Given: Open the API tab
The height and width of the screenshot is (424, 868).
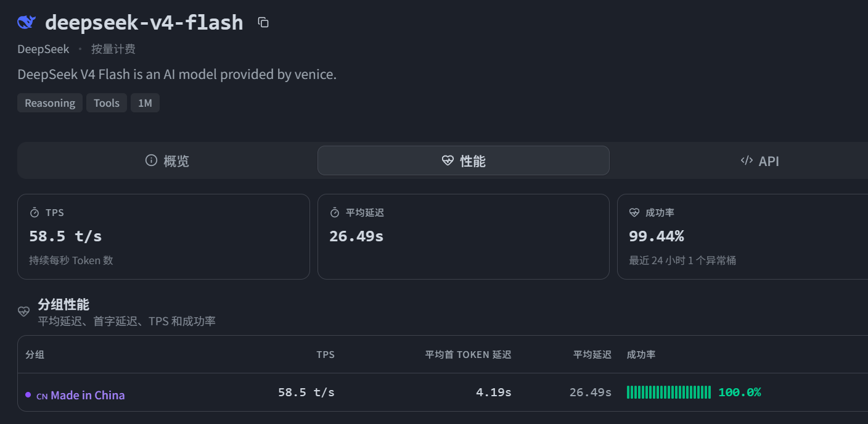Looking at the screenshot, I should [759, 160].
